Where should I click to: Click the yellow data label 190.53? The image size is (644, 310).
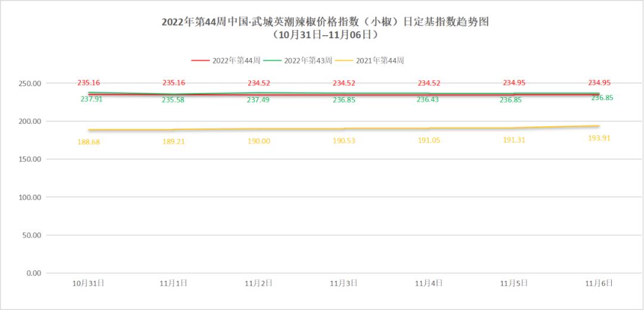click(344, 141)
